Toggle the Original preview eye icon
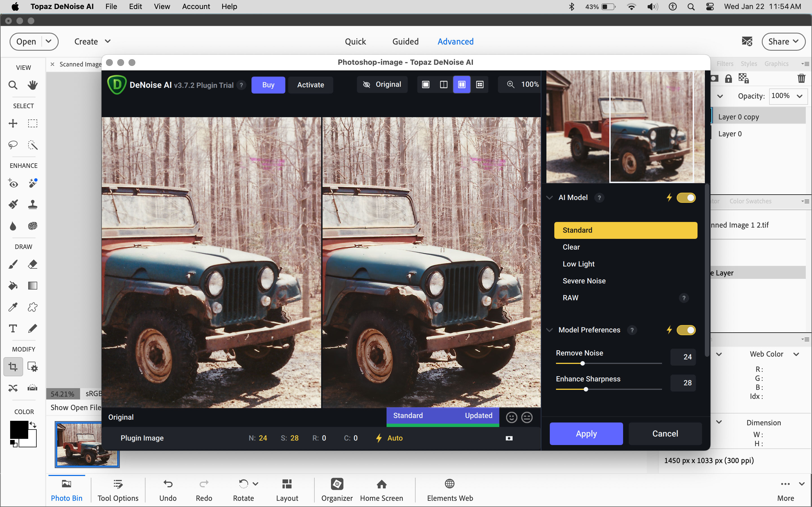The image size is (812, 507). point(366,84)
